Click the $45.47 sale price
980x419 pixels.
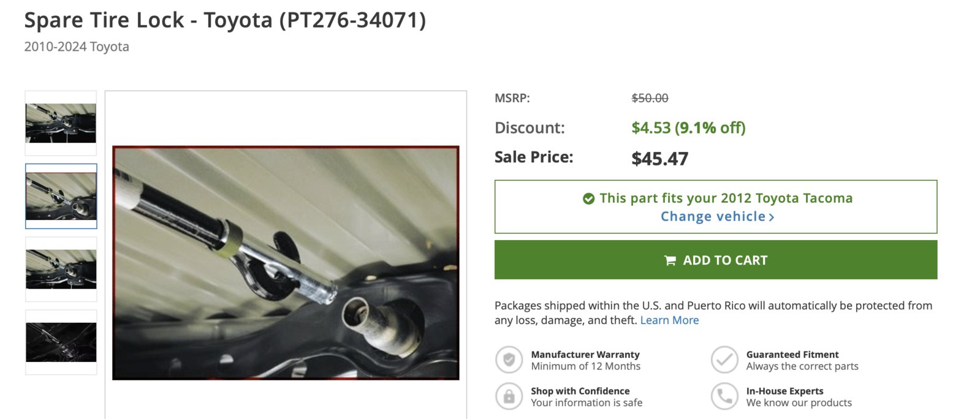click(x=659, y=159)
